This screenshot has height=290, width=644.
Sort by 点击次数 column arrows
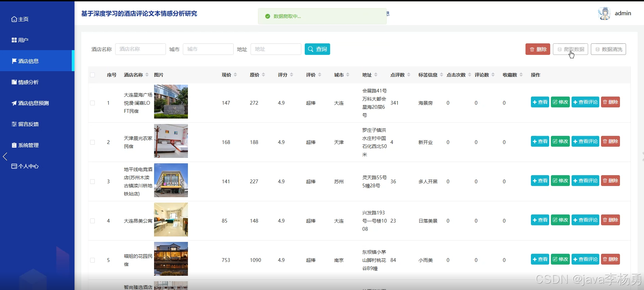pyautogui.click(x=470, y=75)
